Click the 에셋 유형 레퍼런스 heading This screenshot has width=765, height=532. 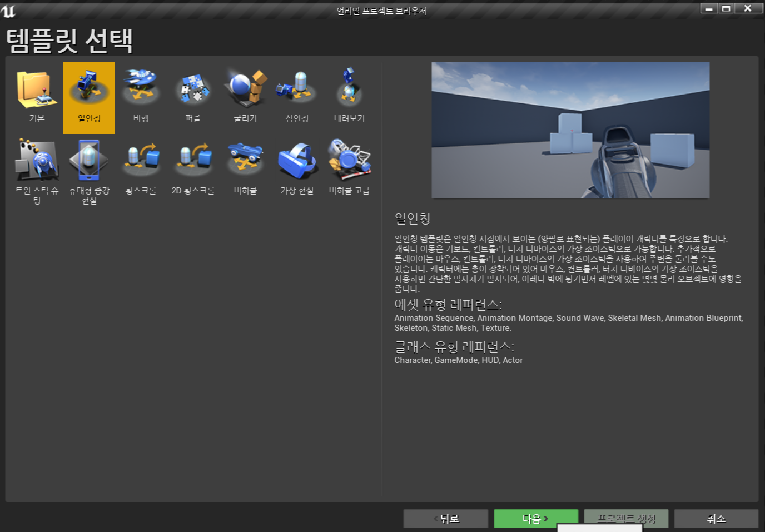pyautogui.click(x=448, y=305)
